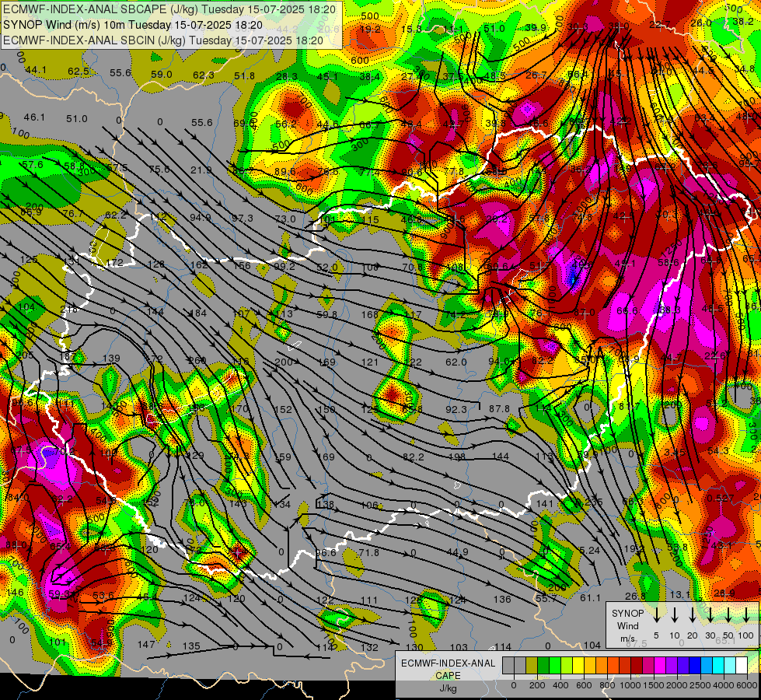Click the map value 5.24
Viewport: 761px width, 700px height.
coord(590,551)
